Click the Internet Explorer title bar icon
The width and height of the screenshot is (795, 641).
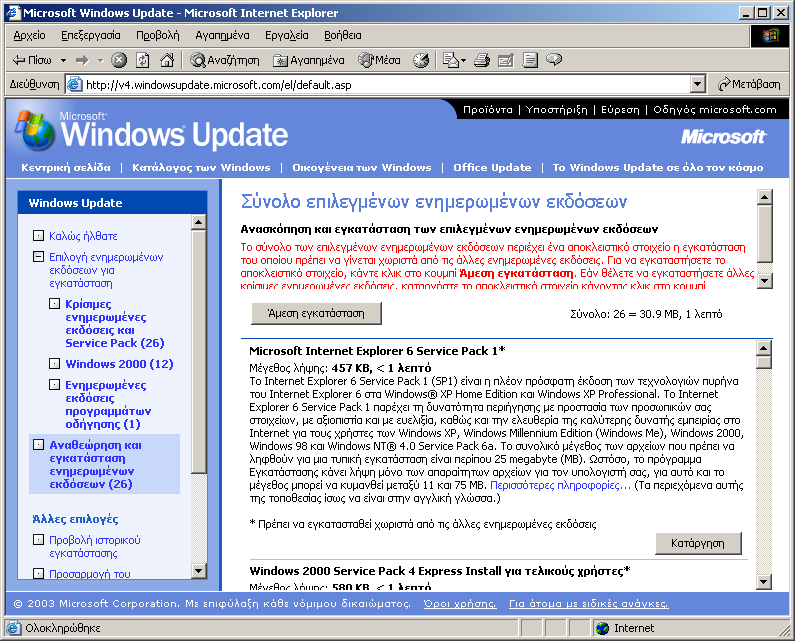coord(13,13)
